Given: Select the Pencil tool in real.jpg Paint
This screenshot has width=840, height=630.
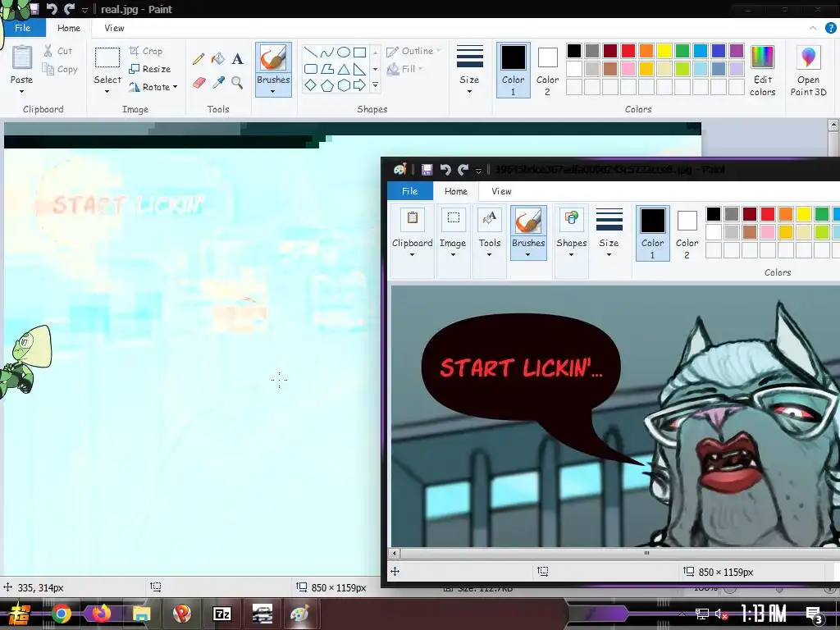Looking at the screenshot, I should pos(199,58).
